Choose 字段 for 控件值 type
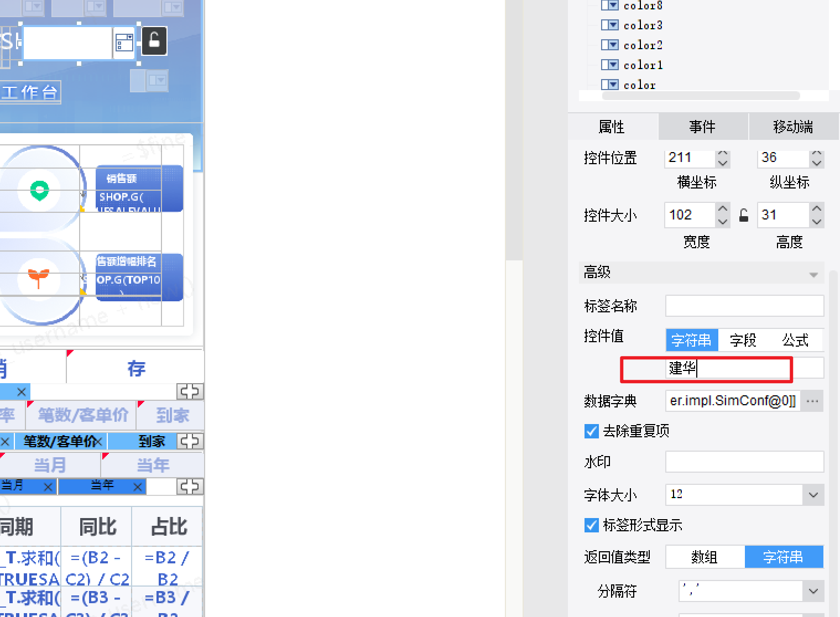Viewport: 840px width, 617px height. [x=744, y=340]
